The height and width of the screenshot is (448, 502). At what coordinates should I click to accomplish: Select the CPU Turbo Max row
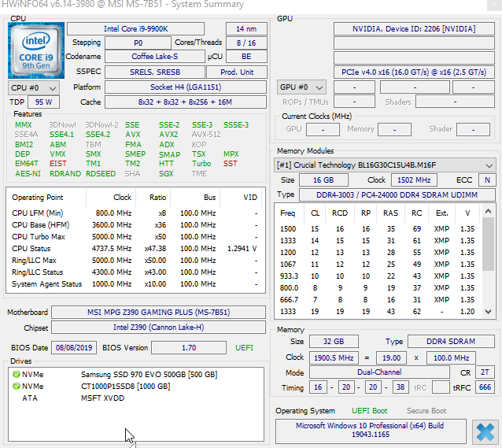135,237
